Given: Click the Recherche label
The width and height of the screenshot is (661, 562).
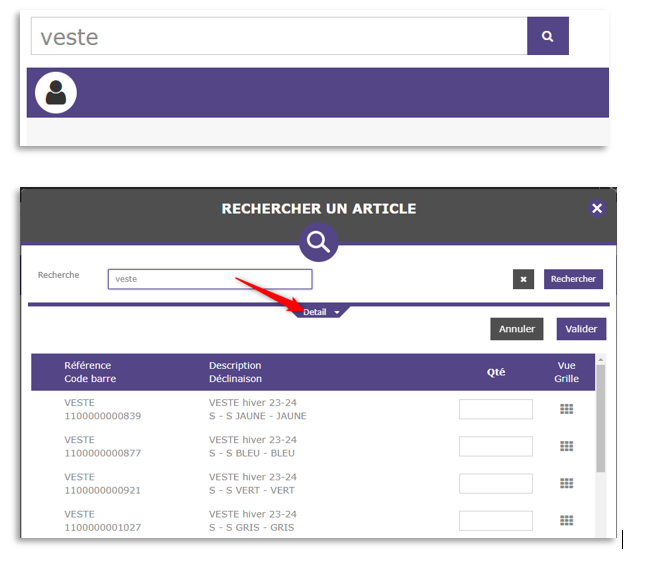Looking at the screenshot, I should click(x=59, y=275).
